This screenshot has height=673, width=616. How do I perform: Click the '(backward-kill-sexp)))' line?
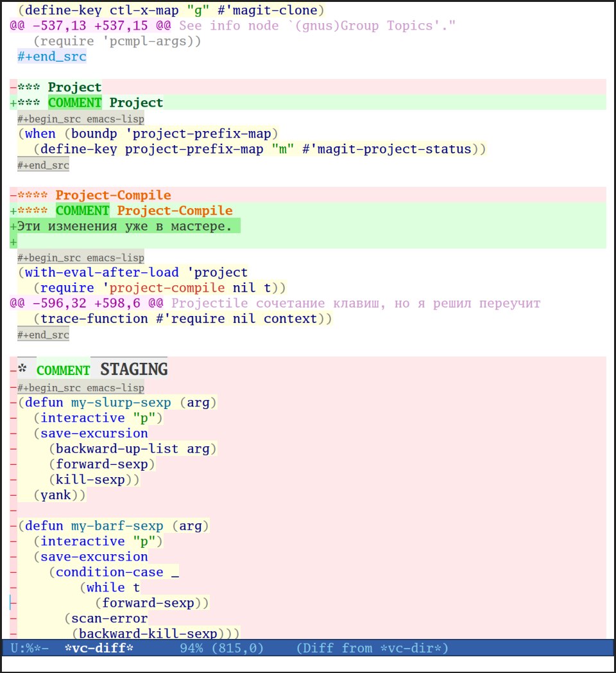click(156, 634)
